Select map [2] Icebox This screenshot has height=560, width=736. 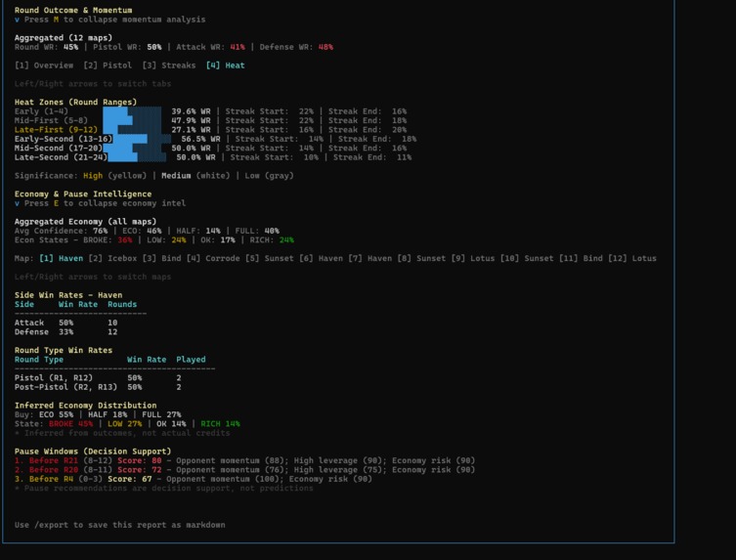112,258
